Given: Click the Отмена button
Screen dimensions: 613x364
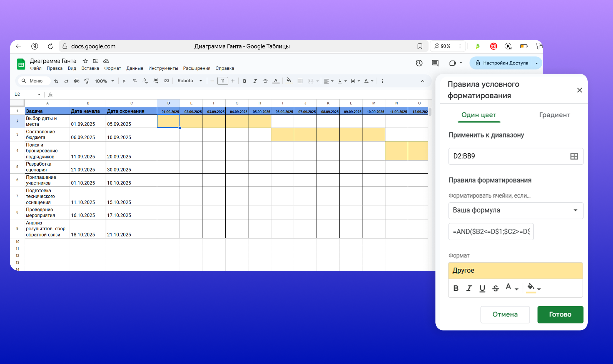Looking at the screenshot, I should (505, 314).
